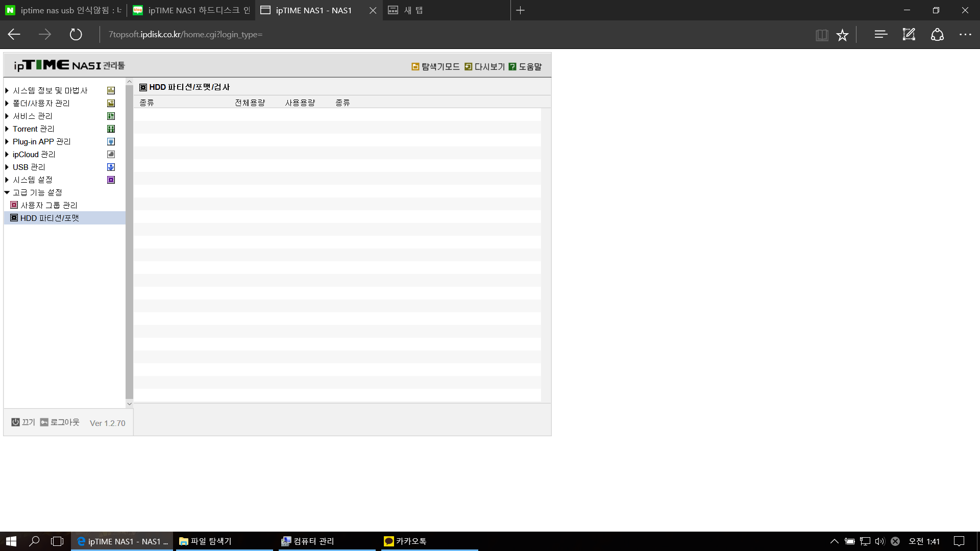Open Edge web note icon

pos(909,35)
